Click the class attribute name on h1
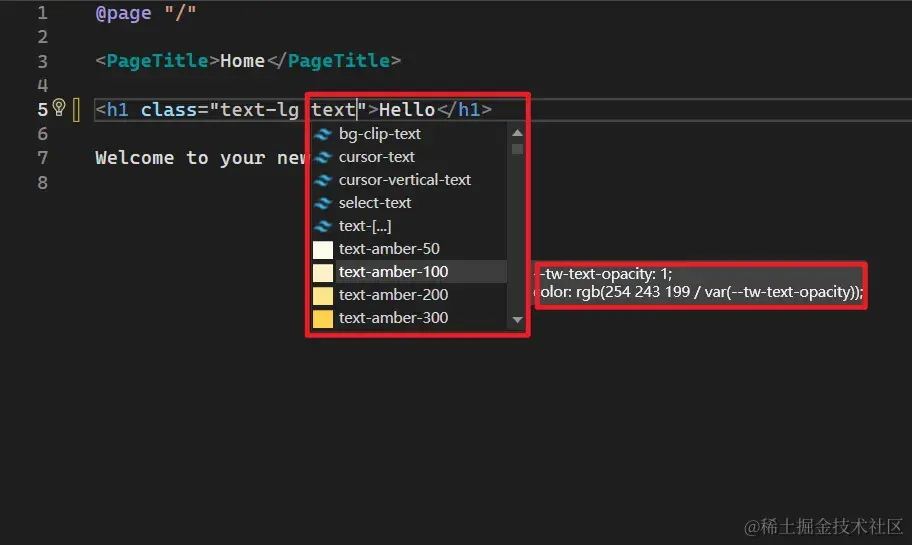912x545 pixels. [x=169, y=109]
